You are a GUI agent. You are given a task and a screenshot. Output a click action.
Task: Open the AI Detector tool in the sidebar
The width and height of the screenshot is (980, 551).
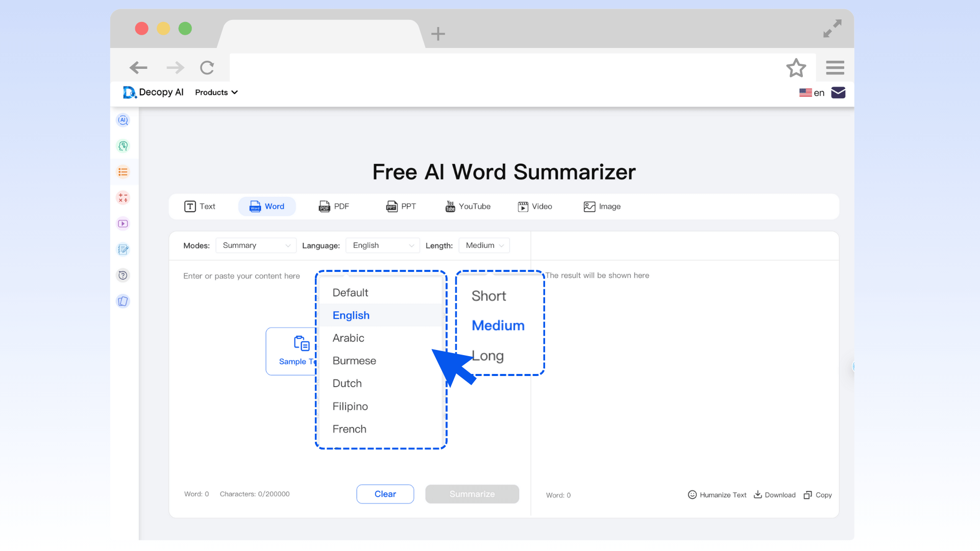pos(123,120)
